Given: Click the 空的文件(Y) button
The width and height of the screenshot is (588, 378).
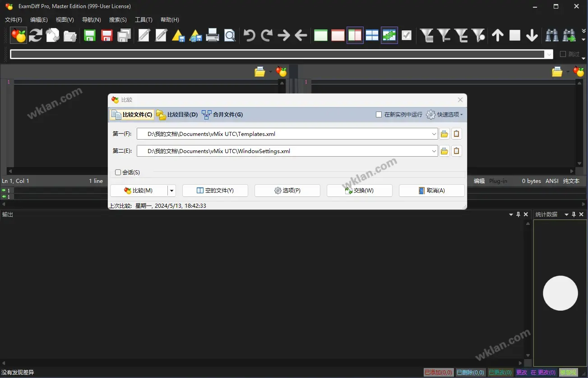Looking at the screenshot, I should [x=215, y=191].
